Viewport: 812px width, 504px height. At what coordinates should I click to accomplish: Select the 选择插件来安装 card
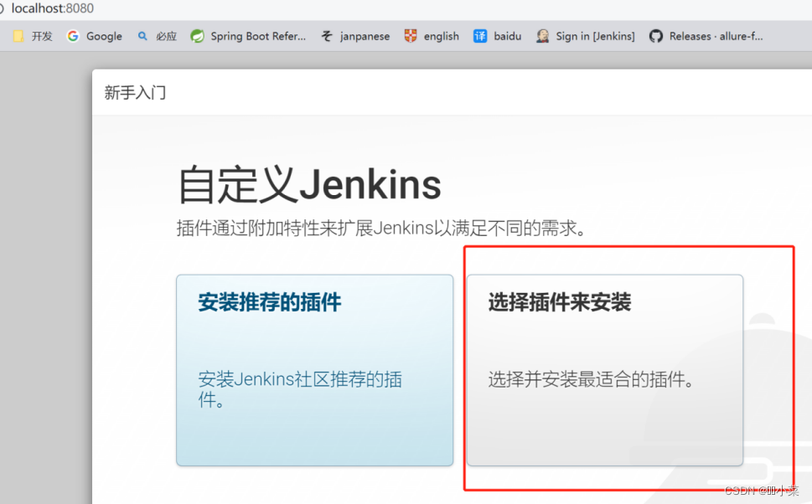[604, 368]
